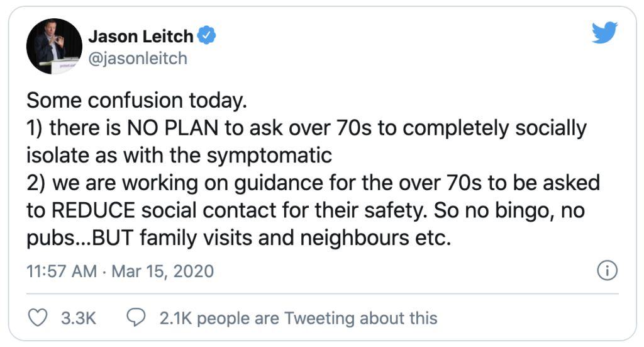Viewport: 644px width, 347px height.
Task: Open 2.1K people are Tweeting about this
Action: [x=299, y=318]
